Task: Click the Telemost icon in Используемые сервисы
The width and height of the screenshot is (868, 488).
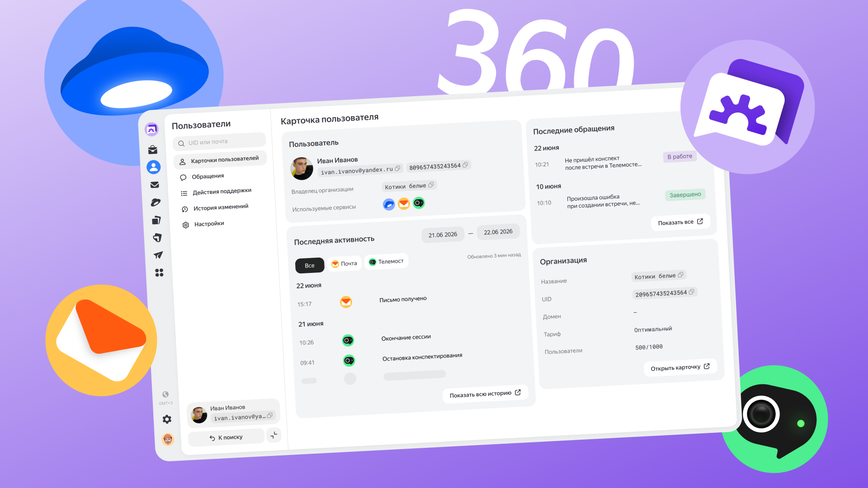Action: point(419,203)
